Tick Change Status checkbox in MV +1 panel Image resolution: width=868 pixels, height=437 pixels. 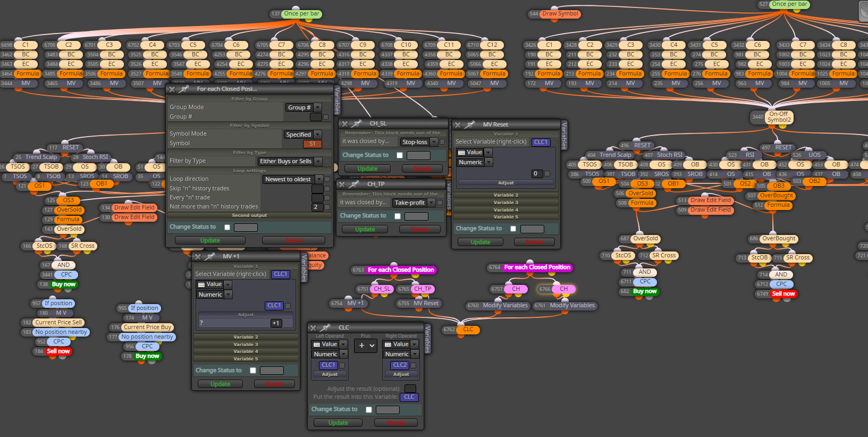pos(253,371)
